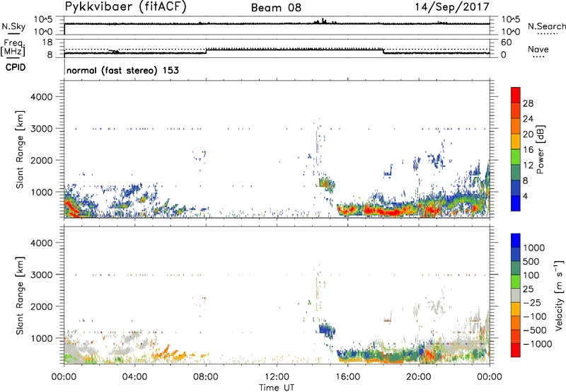Click the "Slant Range [km]" label of power panel

(20, 149)
